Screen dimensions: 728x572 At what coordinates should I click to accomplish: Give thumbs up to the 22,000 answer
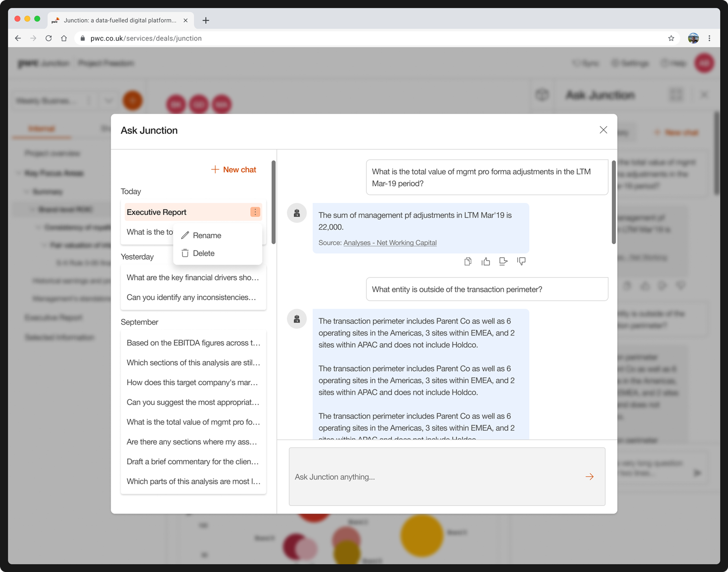pyautogui.click(x=486, y=261)
